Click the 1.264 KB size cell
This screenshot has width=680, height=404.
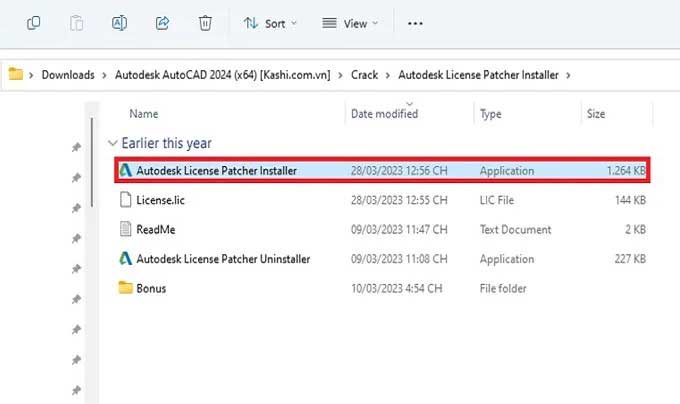click(x=626, y=171)
